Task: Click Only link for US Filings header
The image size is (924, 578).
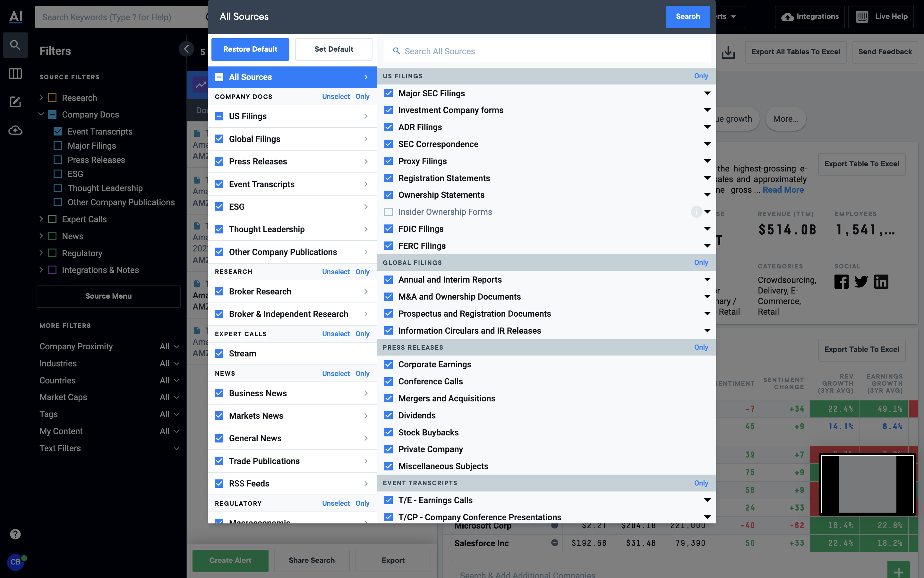Action: click(x=701, y=76)
